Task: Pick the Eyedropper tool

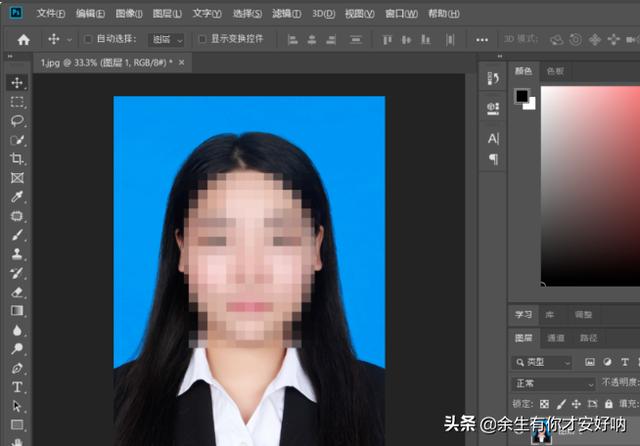Action: (x=17, y=197)
